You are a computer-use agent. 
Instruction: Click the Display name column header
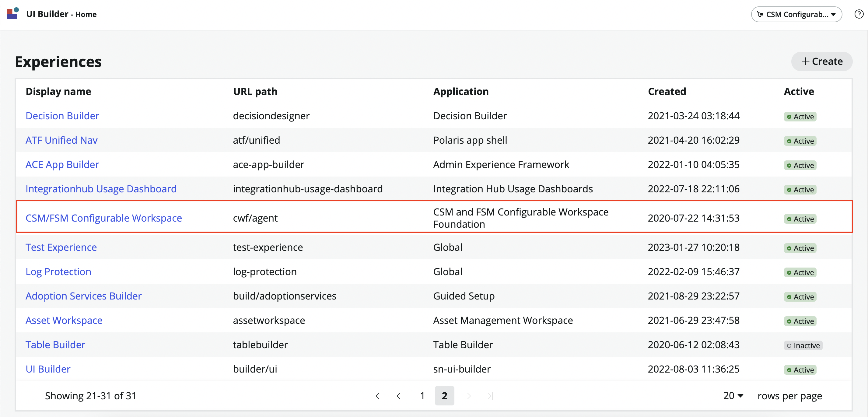58,91
